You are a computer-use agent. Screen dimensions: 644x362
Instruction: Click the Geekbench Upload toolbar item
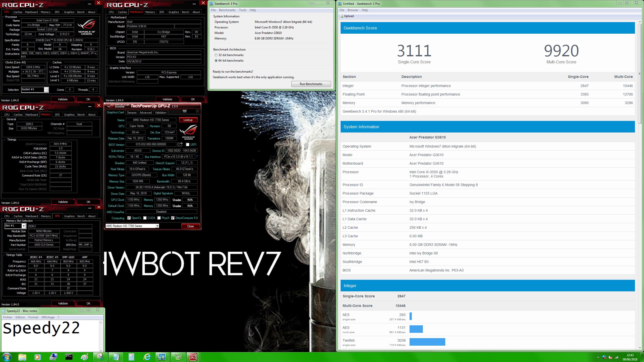(347, 16)
